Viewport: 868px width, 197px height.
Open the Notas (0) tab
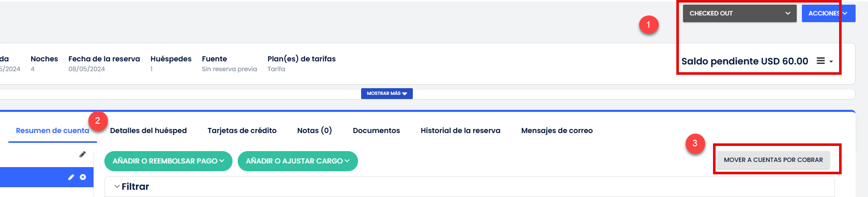click(x=315, y=130)
